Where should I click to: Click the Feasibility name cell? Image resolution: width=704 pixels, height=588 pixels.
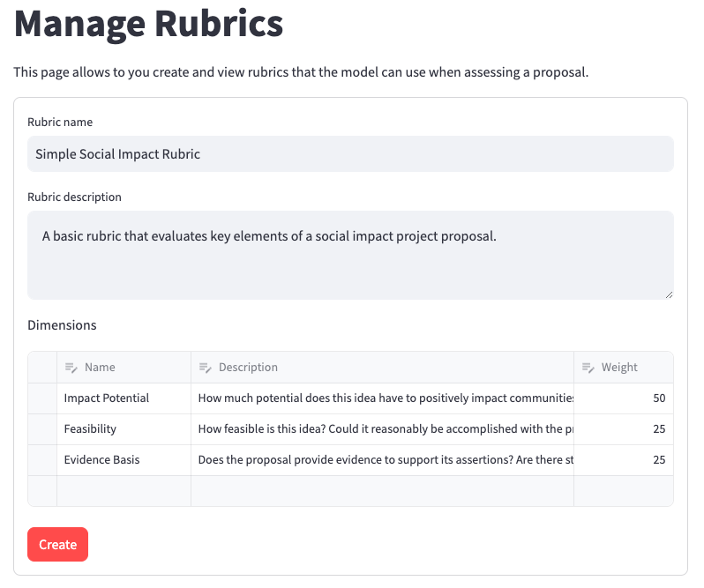click(124, 429)
